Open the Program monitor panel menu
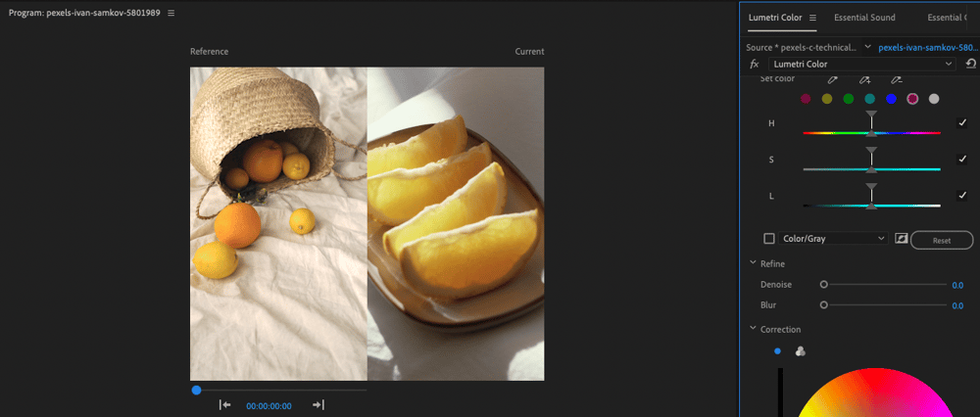Image resolution: width=980 pixels, height=417 pixels. (171, 13)
